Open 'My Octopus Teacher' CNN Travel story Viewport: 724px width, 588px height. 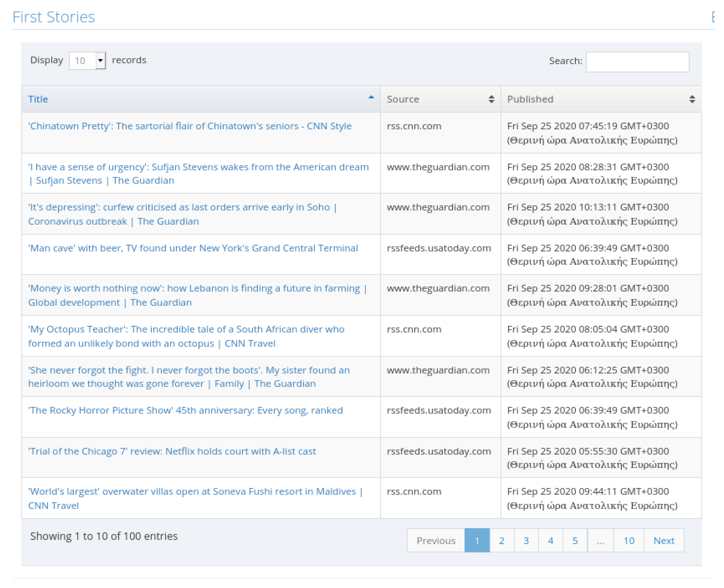186,336
